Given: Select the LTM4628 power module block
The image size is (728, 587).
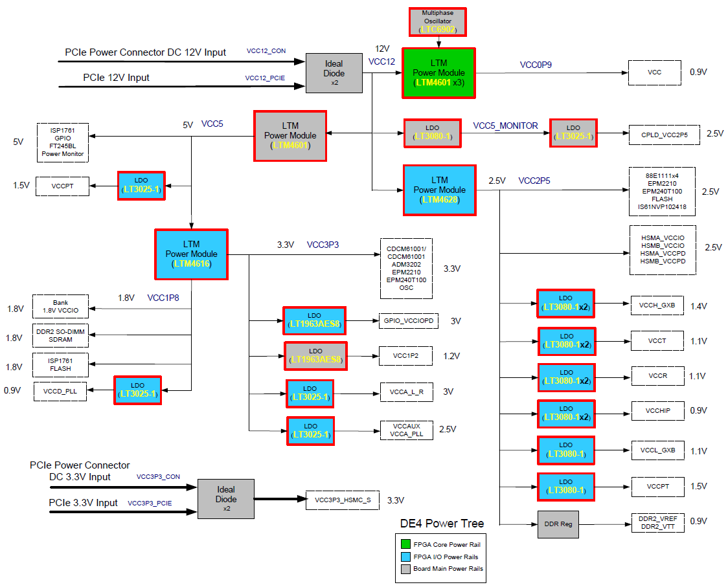Looking at the screenshot, I should pyautogui.click(x=440, y=190).
